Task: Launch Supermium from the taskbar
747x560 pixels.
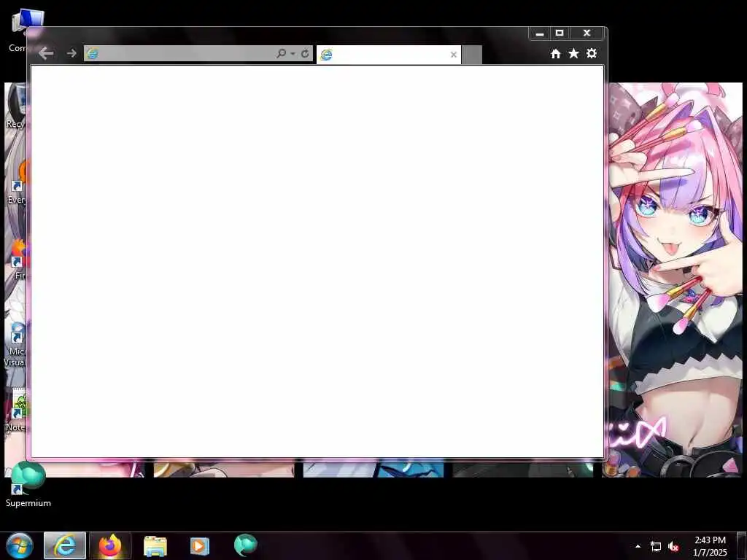Action: pos(245,545)
